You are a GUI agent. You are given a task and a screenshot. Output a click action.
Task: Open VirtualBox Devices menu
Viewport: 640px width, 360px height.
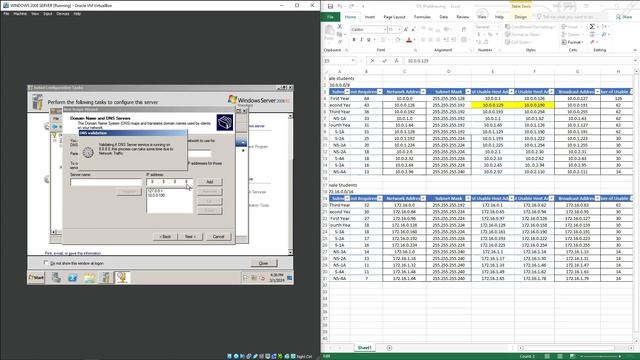(62, 13)
